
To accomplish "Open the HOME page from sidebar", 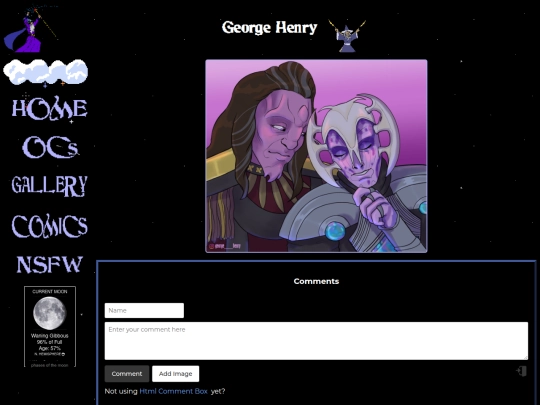I will tap(49, 108).
